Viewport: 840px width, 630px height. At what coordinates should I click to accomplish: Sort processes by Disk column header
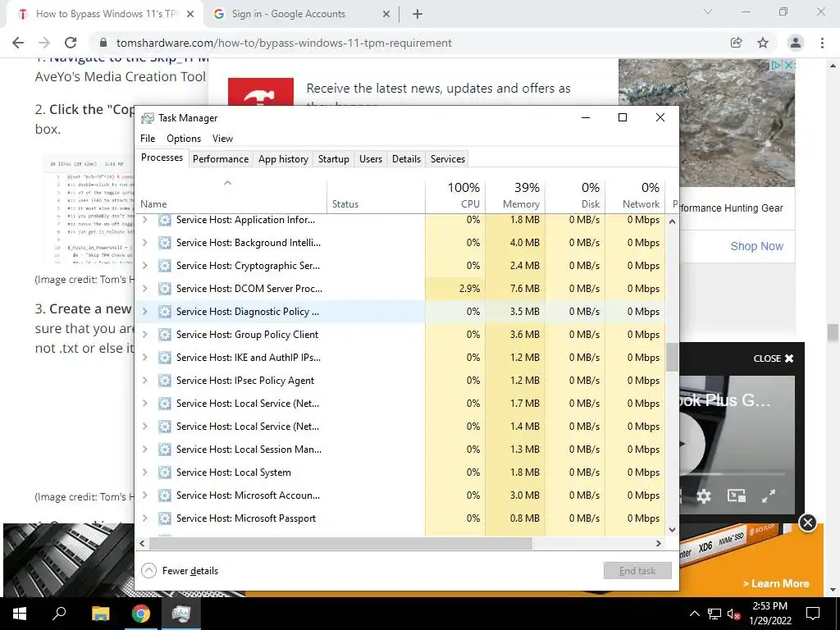tap(575, 195)
